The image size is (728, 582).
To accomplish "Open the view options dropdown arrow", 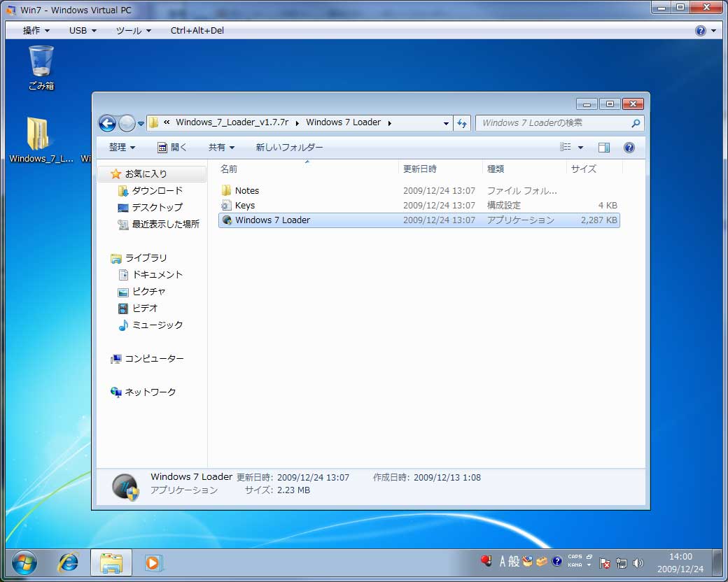I will 580,148.
